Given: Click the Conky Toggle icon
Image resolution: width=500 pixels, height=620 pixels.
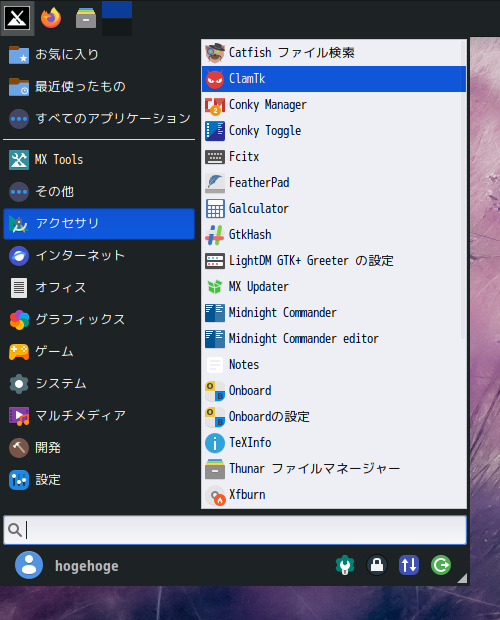Looking at the screenshot, I should pyautogui.click(x=215, y=131).
